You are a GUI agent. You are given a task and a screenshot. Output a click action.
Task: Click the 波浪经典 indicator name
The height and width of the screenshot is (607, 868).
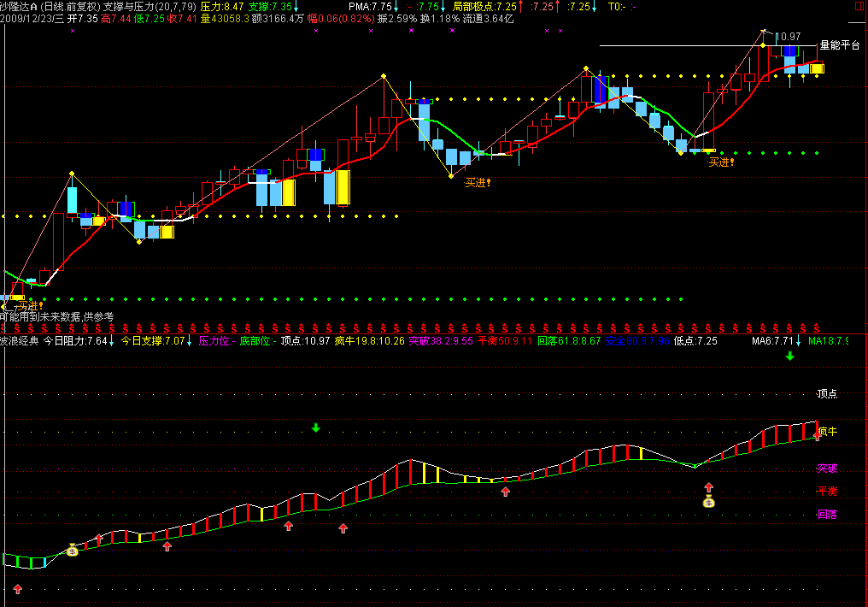(20, 341)
